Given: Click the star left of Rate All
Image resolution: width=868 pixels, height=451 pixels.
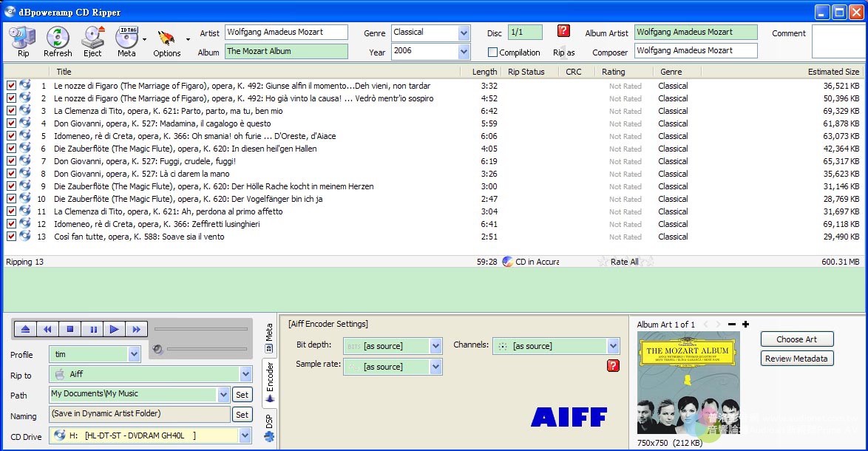Looking at the screenshot, I should click(603, 261).
